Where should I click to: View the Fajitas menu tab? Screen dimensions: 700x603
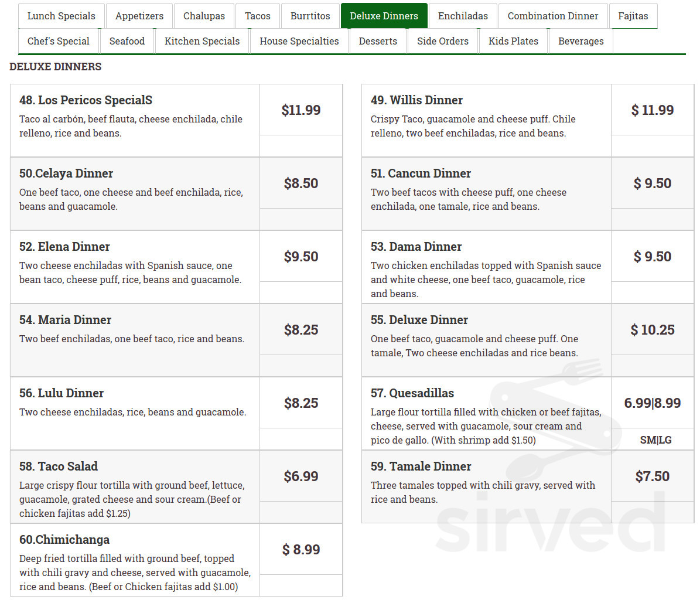click(x=633, y=16)
